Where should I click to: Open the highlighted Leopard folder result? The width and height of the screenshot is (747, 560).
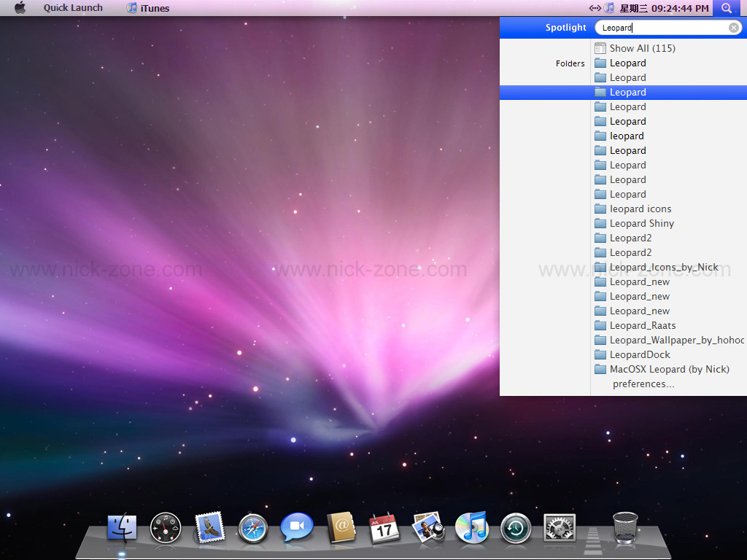click(623, 93)
